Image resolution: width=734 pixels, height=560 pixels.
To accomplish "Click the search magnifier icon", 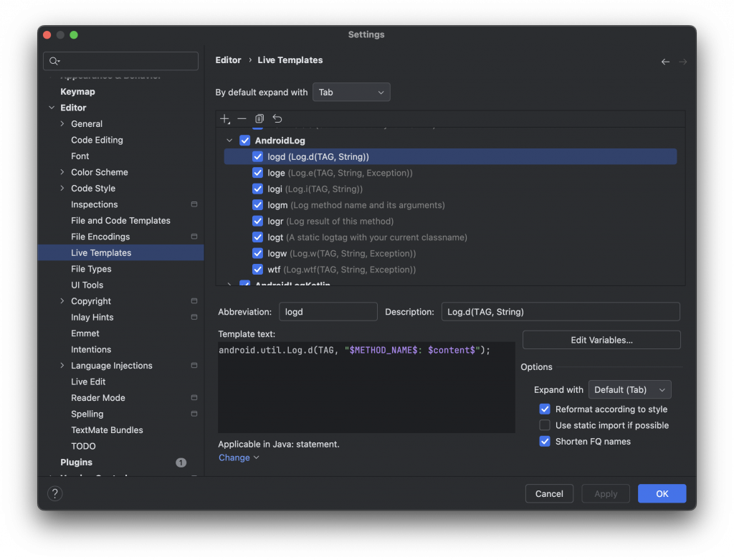I will click(54, 62).
